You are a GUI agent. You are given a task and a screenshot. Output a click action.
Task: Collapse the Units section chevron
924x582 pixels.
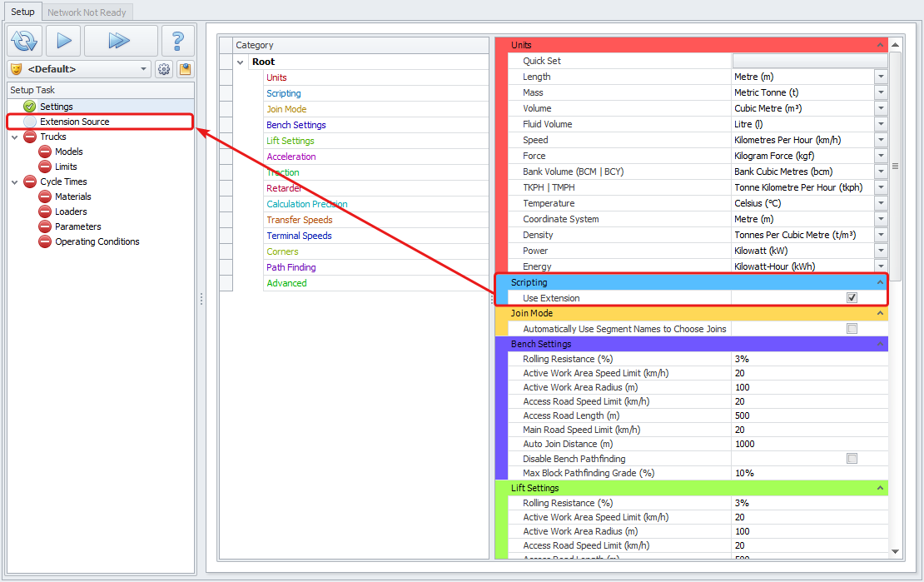pyautogui.click(x=880, y=45)
